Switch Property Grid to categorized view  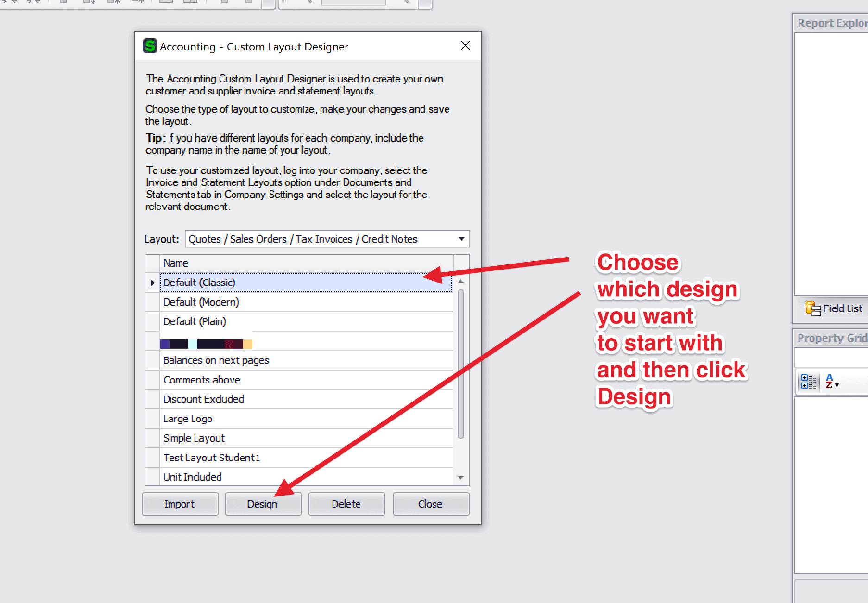click(x=808, y=382)
